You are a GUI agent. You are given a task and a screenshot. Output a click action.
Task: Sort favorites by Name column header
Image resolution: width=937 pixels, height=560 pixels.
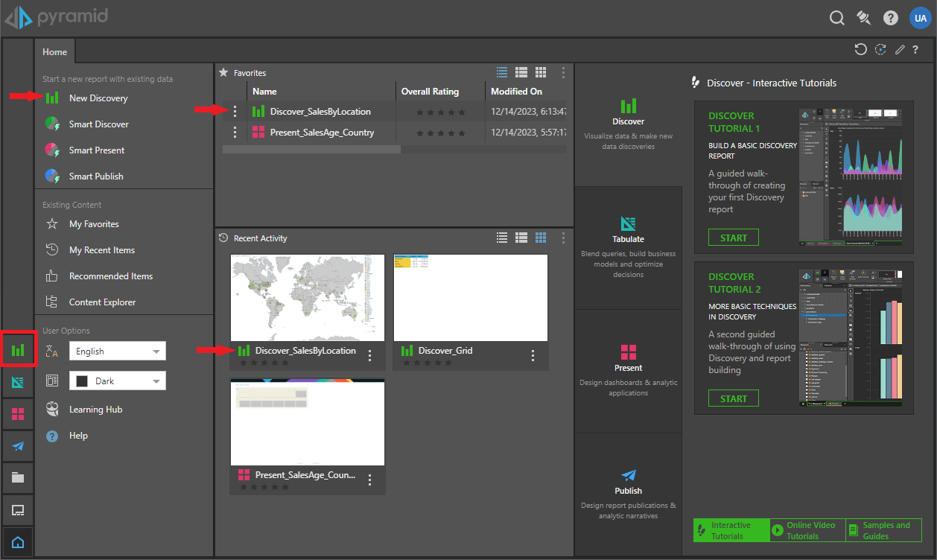(264, 92)
